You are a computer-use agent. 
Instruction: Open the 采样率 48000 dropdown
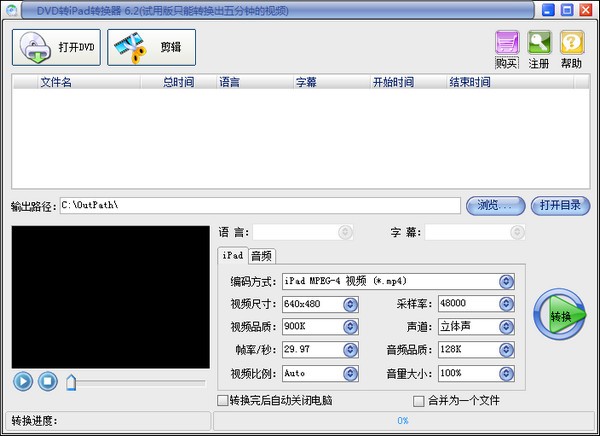506,304
